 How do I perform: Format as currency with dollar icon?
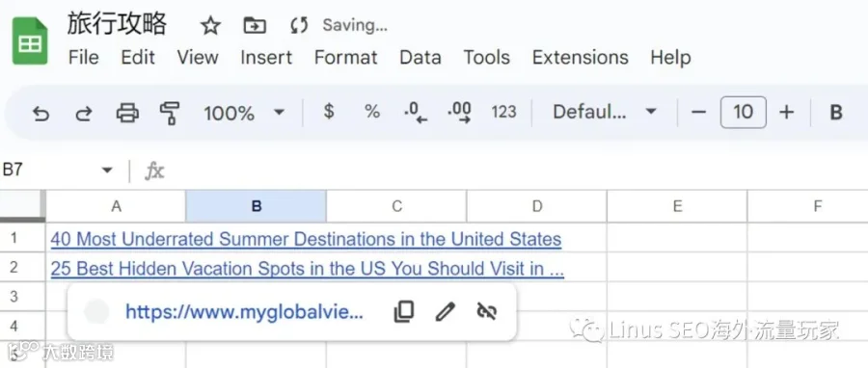tap(329, 112)
